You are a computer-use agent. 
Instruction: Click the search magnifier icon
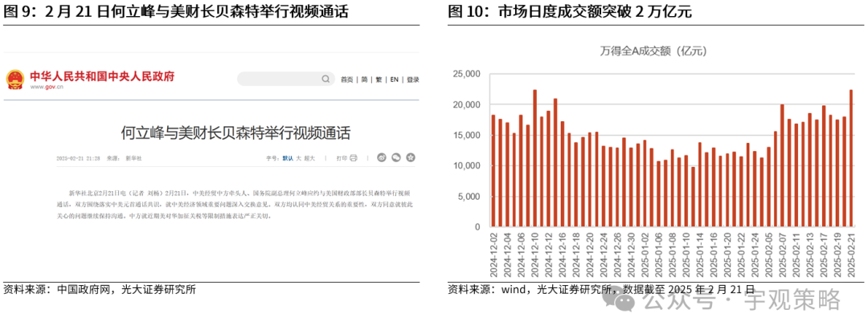pyautogui.click(x=326, y=79)
